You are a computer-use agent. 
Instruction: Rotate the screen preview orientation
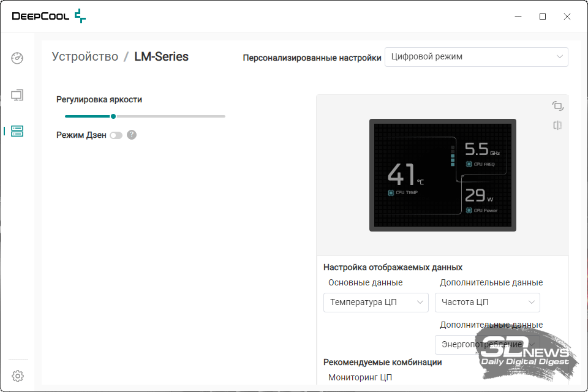click(x=557, y=106)
